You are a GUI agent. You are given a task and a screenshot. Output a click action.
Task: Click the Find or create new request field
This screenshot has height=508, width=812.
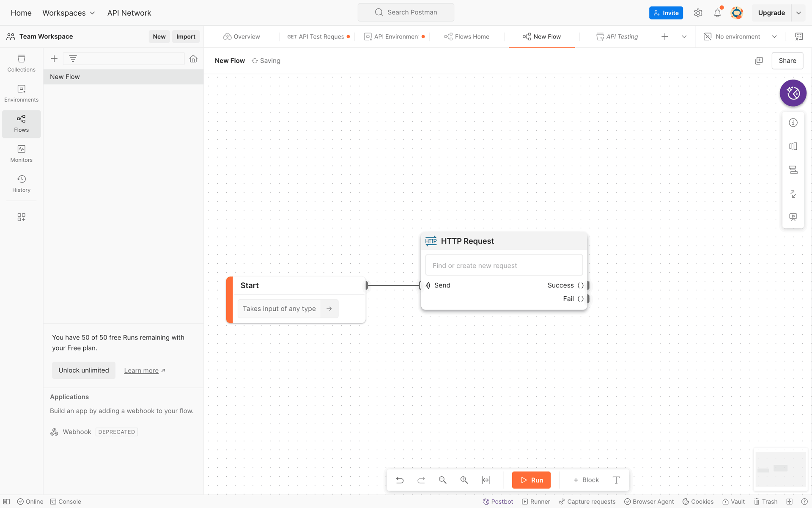[x=504, y=265]
